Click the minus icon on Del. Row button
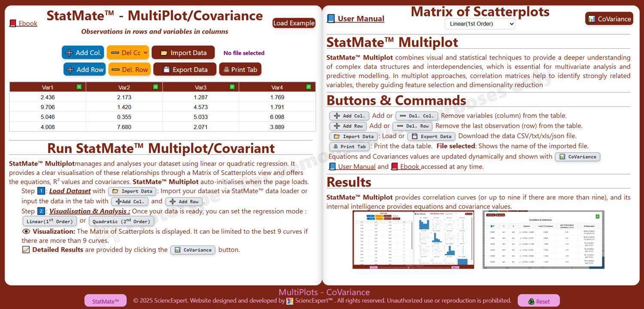Viewport: 644px width, 309px height. (x=115, y=70)
